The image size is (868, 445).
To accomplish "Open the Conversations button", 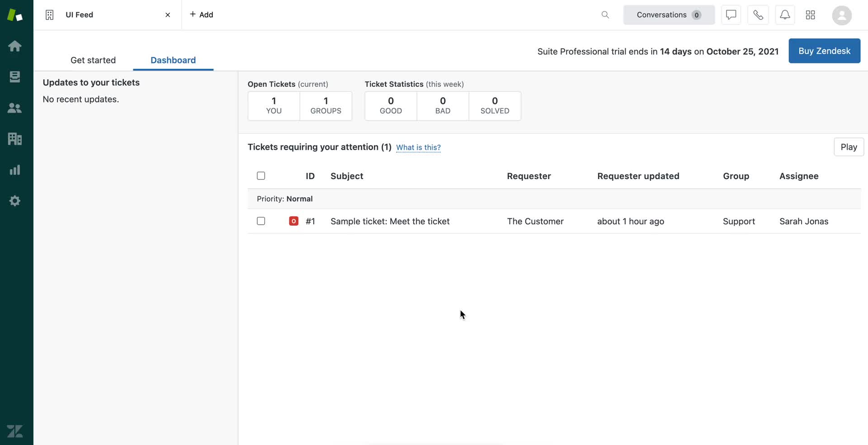I will point(669,15).
